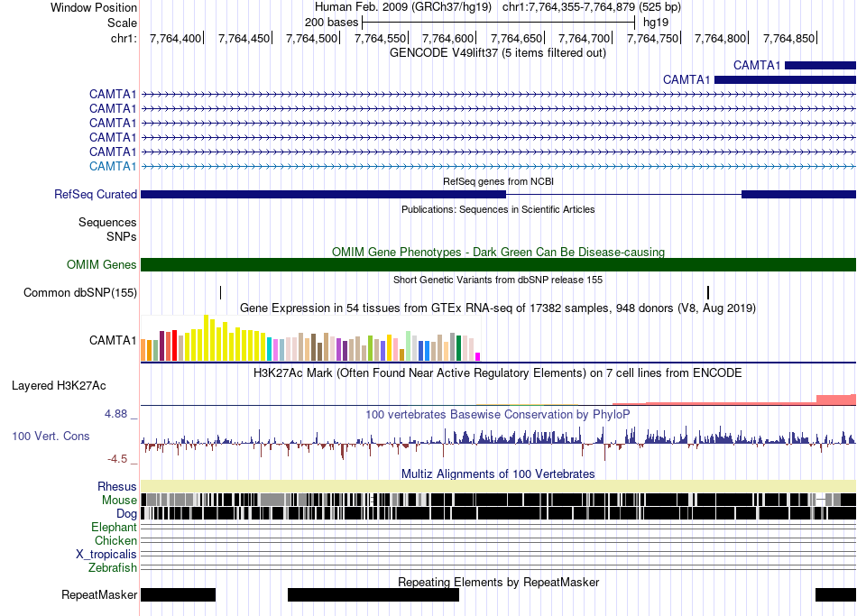Image resolution: width=857 pixels, height=616 pixels.
Task: Click the left dbSNP variant tick mark
Action: [x=220, y=292]
